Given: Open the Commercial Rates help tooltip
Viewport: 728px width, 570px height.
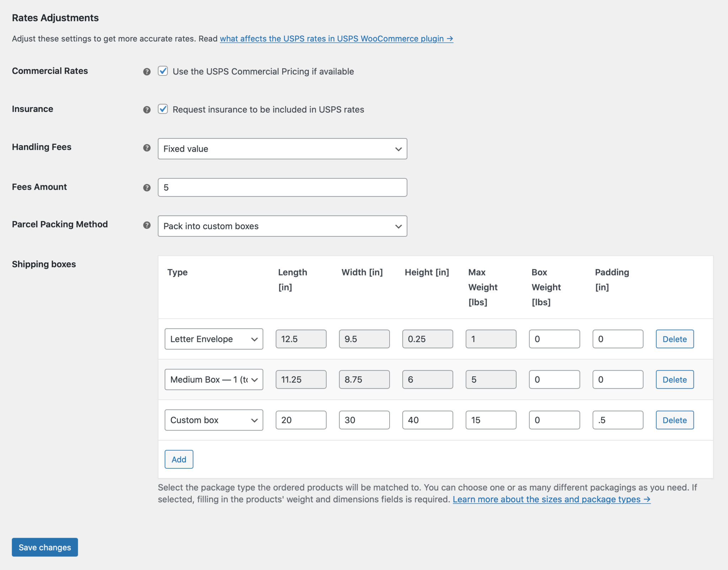Looking at the screenshot, I should tap(146, 71).
